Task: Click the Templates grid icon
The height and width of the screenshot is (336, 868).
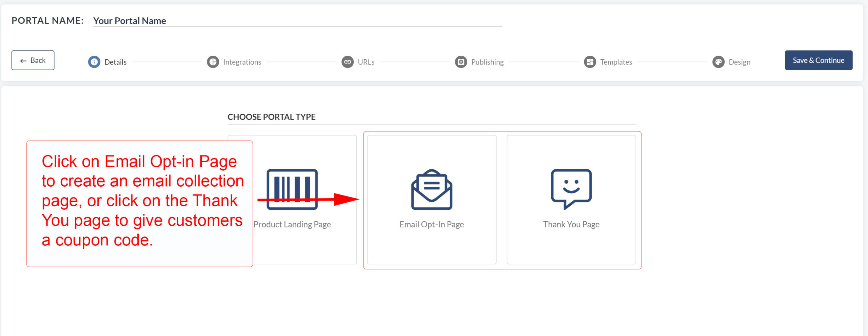Action: coord(590,62)
